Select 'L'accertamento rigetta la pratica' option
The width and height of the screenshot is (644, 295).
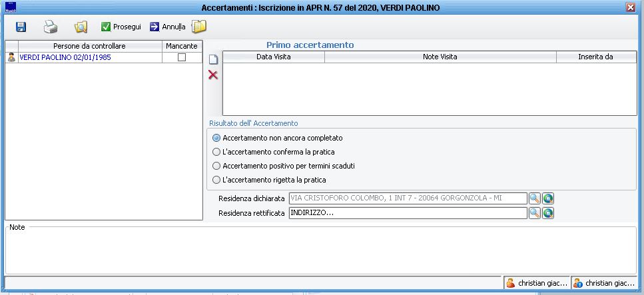pyautogui.click(x=216, y=180)
